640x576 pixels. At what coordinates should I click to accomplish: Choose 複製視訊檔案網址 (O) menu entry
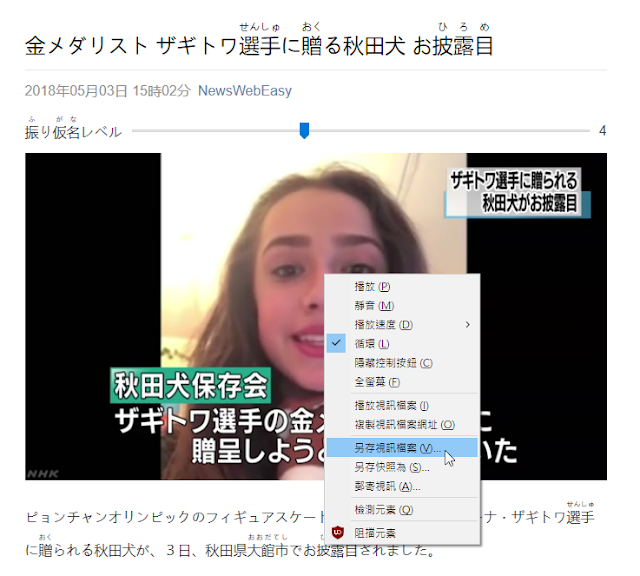402,425
